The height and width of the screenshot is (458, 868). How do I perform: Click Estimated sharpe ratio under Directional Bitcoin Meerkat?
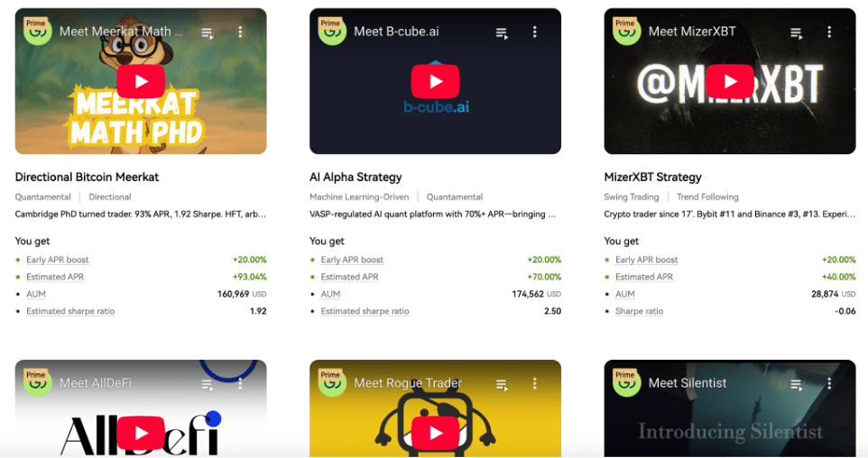click(x=70, y=311)
